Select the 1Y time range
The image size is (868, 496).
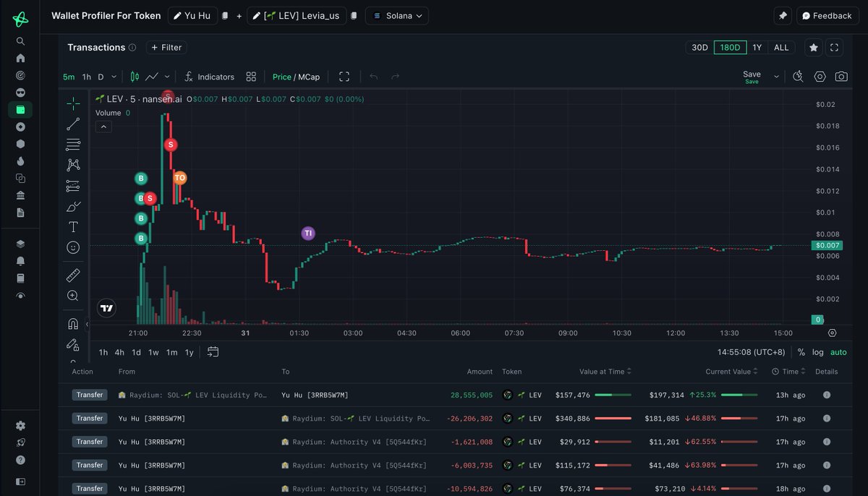[757, 47]
